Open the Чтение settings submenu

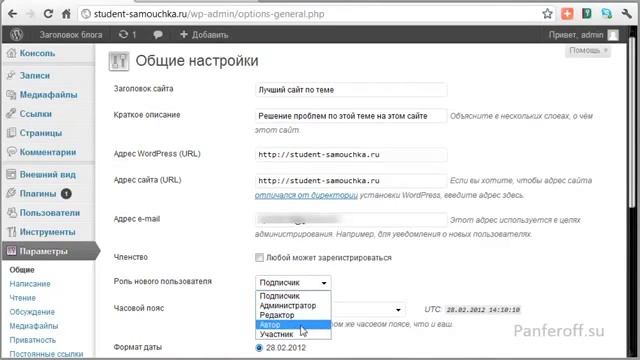click(22, 298)
